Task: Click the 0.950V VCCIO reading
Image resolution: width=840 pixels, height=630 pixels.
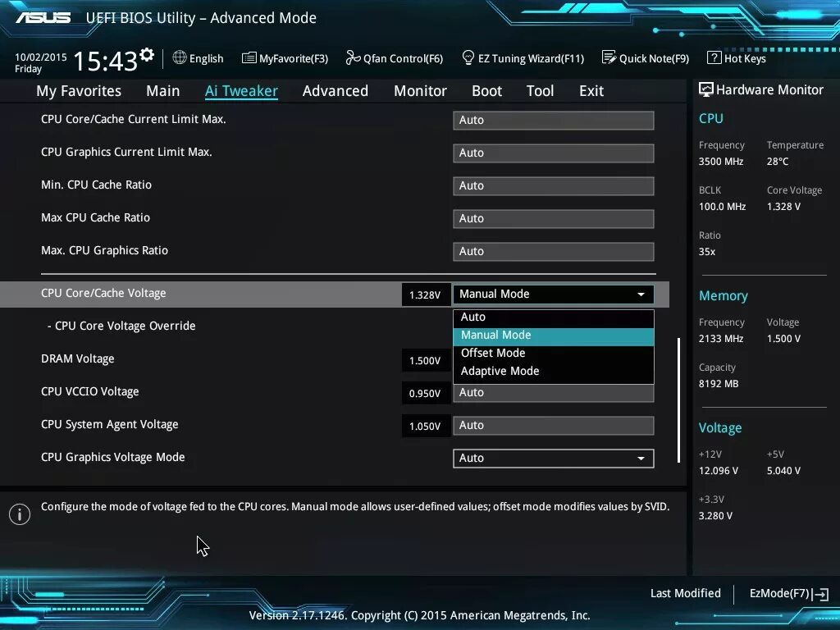Action: (425, 394)
